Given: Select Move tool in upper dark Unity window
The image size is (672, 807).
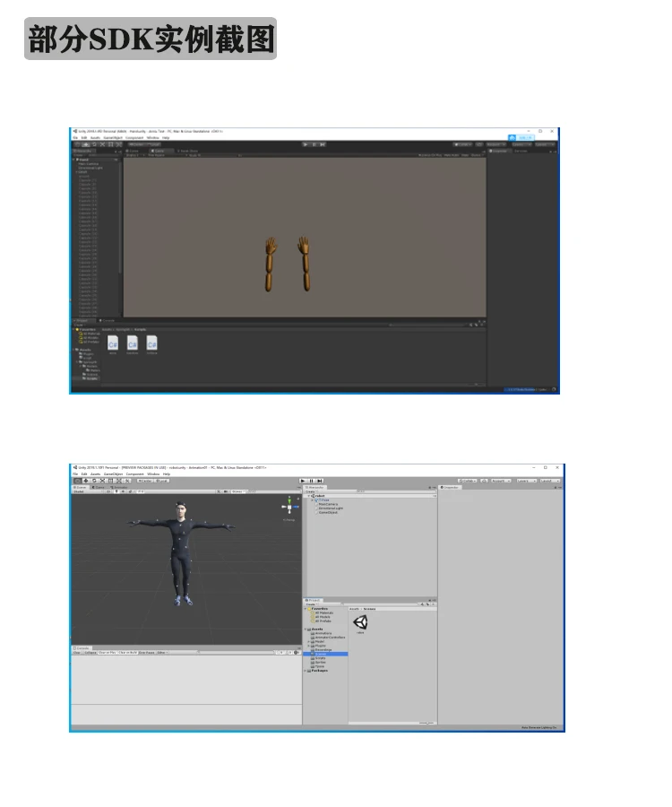Looking at the screenshot, I should (x=86, y=144).
